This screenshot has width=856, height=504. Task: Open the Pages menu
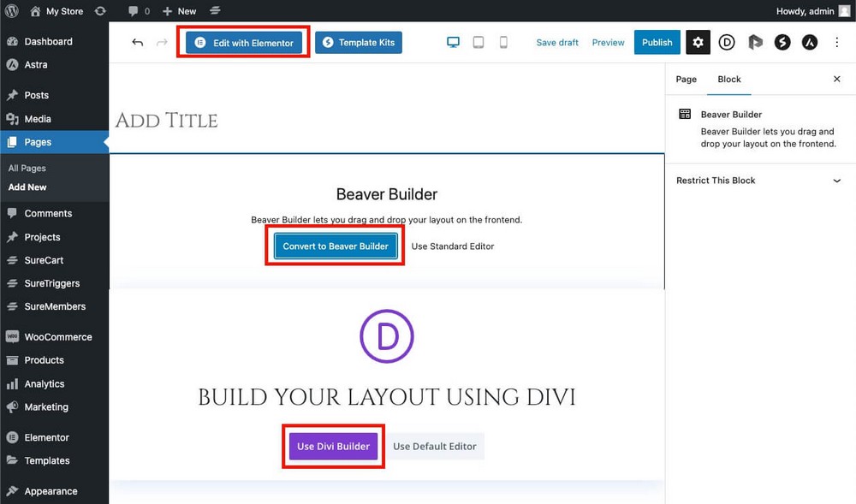pyautogui.click(x=55, y=142)
